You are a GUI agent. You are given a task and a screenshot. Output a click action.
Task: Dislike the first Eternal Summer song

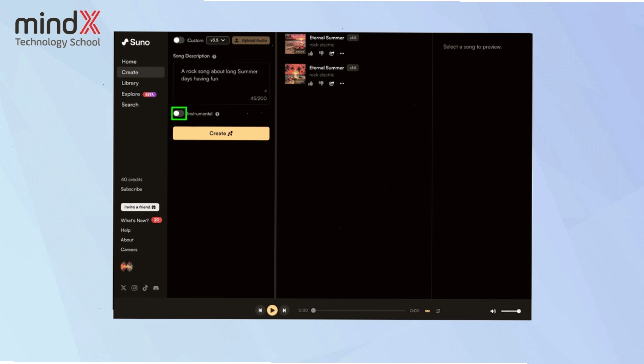[321, 53]
